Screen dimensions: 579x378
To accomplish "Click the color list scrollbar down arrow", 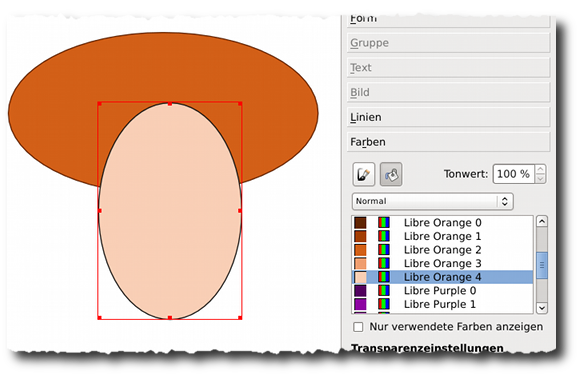I will pyautogui.click(x=542, y=307).
